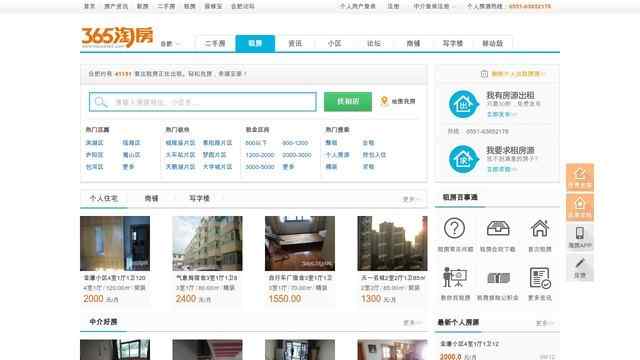This screenshot has width=640, height=360.
Task: Open the 资讯 navigation tab
Action: click(295, 43)
